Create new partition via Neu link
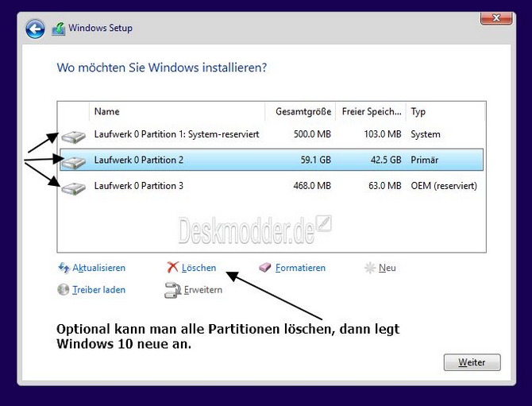This screenshot has height=406, width=532. click(x=387, y=268)
